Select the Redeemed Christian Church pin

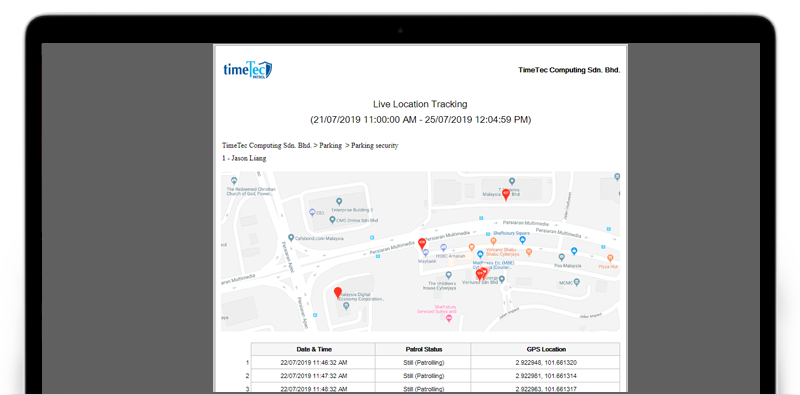pos(234,181)
